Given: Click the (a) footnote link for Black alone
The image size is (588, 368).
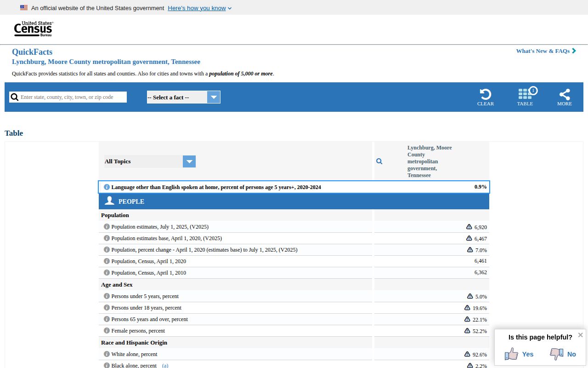Looking at the screenshot, I should (x=165, y=366).
